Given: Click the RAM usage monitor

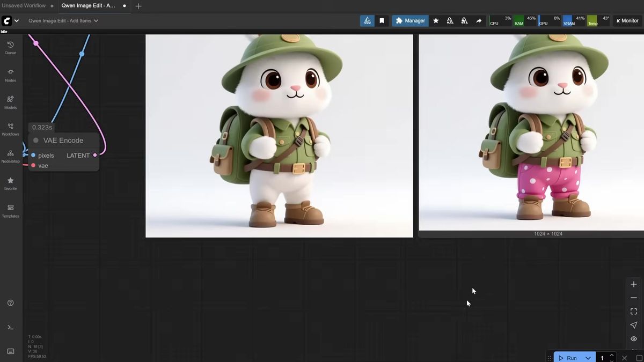Looking at the screenshot, I should click(525, 21).
